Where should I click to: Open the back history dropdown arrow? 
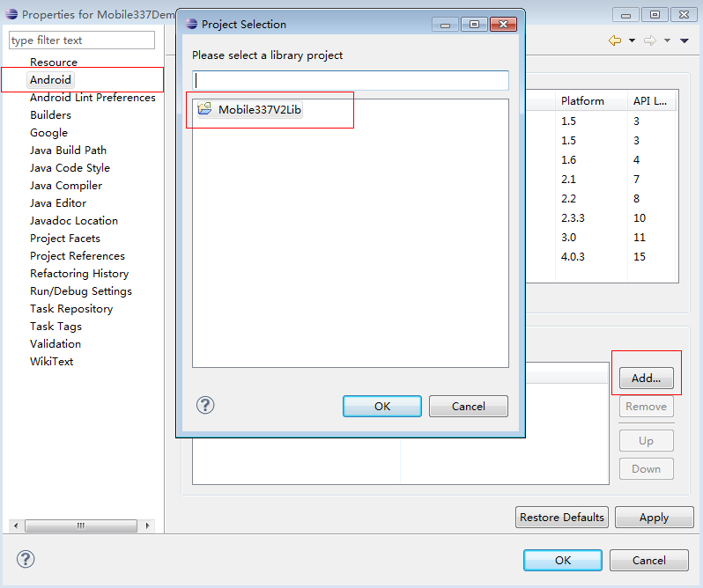click(632, 41)
